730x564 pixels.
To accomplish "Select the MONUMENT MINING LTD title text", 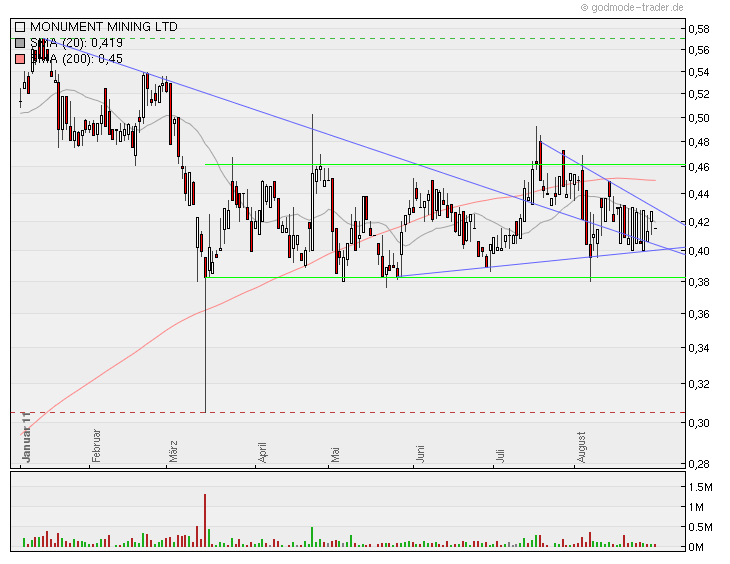I will click(104, 27).
